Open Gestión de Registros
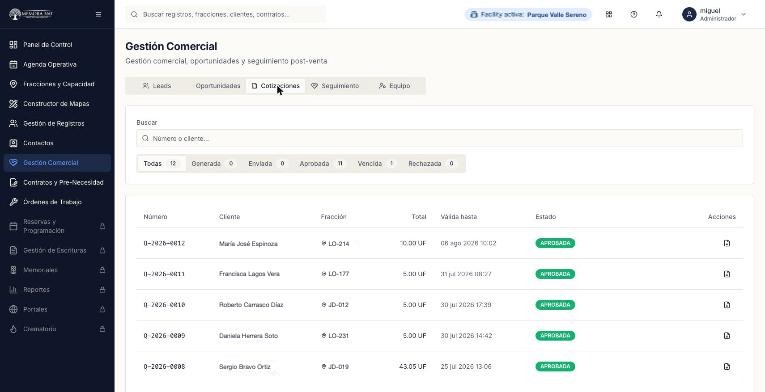 click(57, 124)
